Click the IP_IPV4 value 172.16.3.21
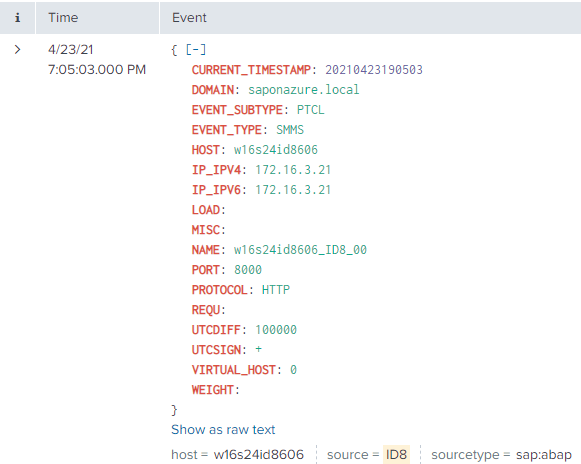 pyautogui.click(x=293, y=170)
